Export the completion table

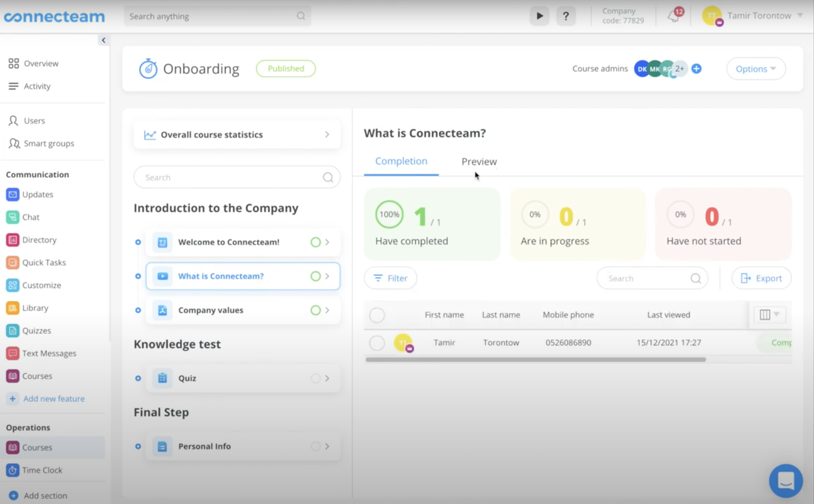coord(761,278)
